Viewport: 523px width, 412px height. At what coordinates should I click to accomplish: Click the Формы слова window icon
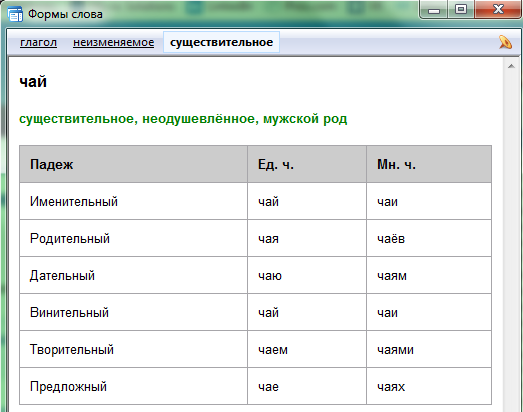click(15, 14)
